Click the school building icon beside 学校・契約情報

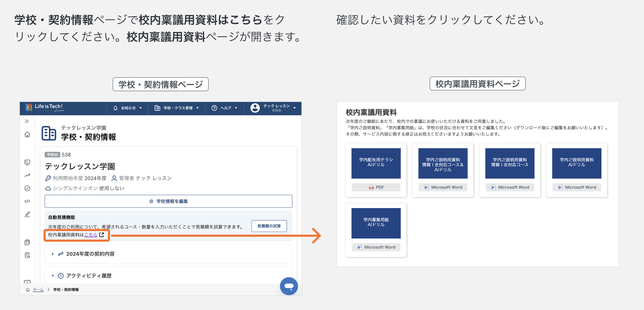click(x=49, y=133)
